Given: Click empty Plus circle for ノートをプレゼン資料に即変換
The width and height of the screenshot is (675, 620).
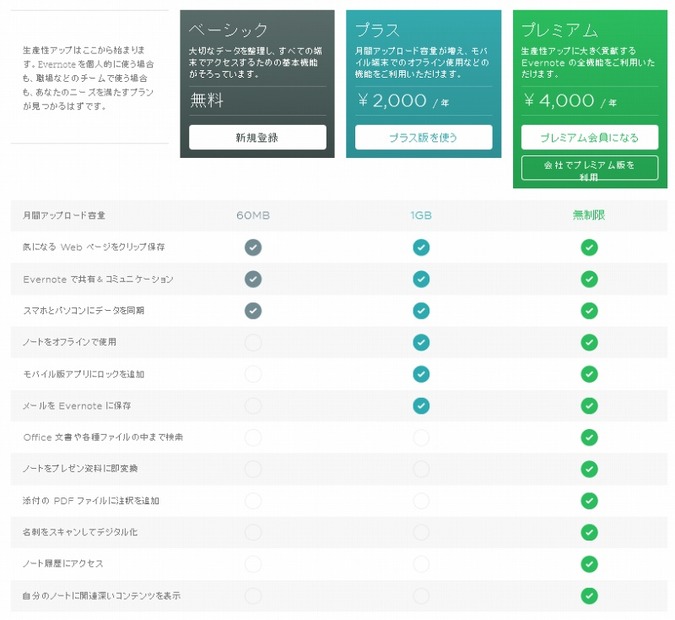Looking at the screenshot, I should click(x=421, y=469).
